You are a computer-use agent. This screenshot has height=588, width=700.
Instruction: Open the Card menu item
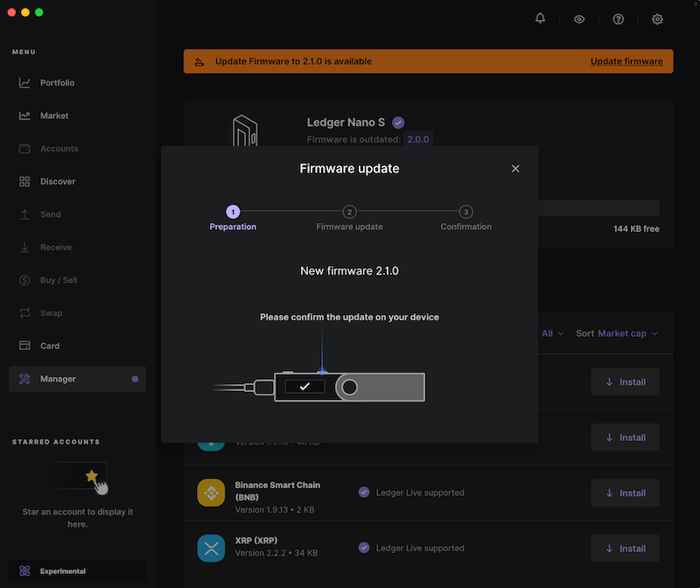coord(77,346)
